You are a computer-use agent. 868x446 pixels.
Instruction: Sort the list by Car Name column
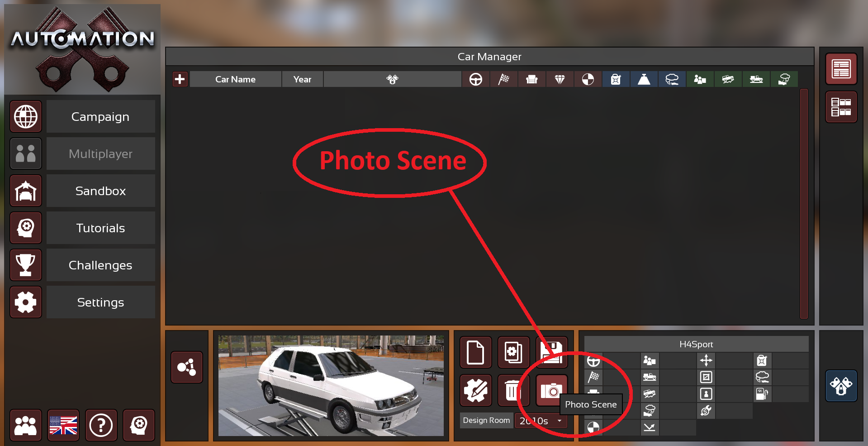pos(236,79)
